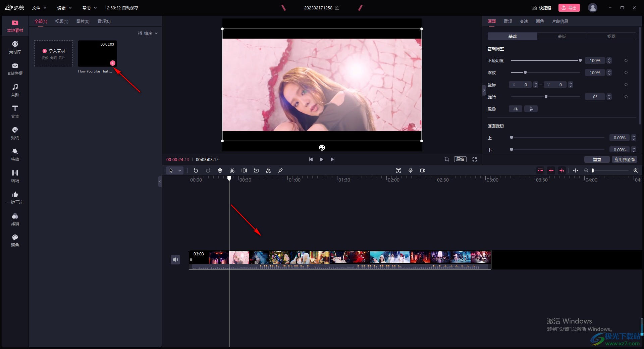Open the 快捷键 shortcuts panel
The height and width of the screenshot is (349, 644).
(x=542, y=8)
